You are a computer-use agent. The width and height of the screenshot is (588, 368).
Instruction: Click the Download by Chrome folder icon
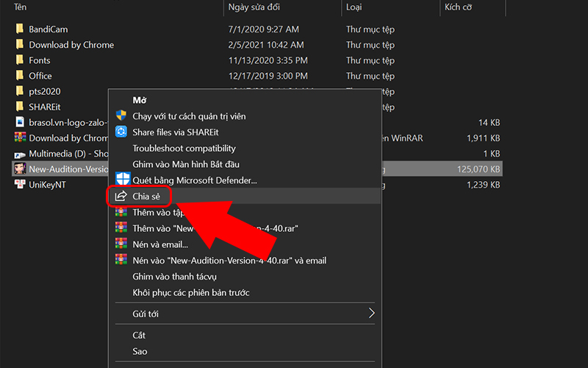point(20,44)
